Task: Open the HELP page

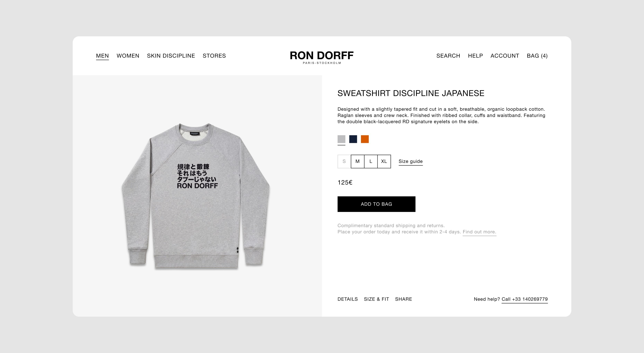Action: 475,56
